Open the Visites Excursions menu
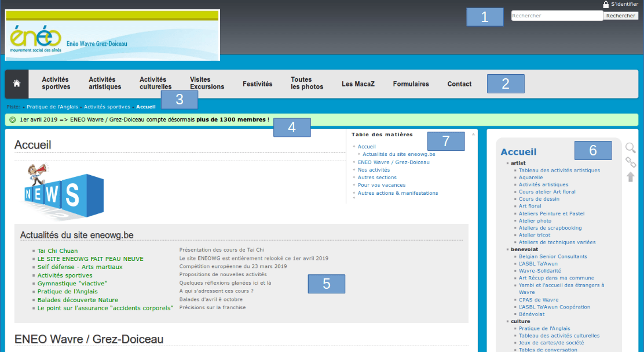Screen dimensions: 644x352 [x=207, y=84]
